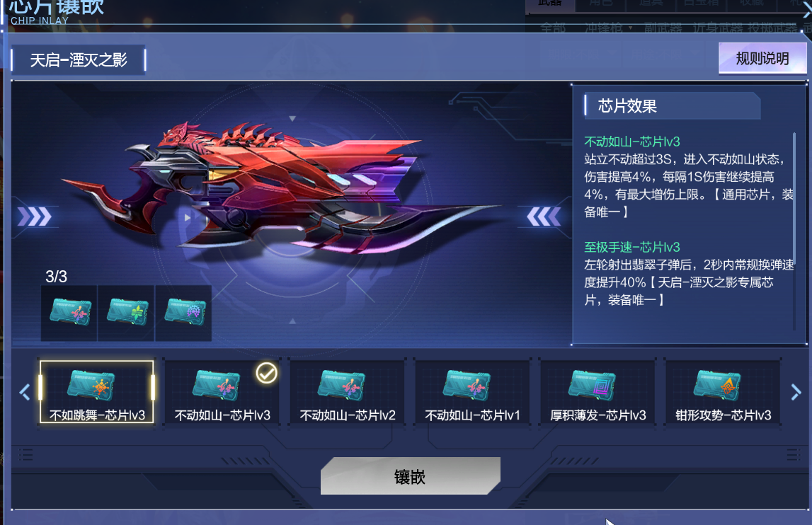Show the previous chips with the left arrow
The height and width of the screenshot is (525, 812).
click(24, 392)
